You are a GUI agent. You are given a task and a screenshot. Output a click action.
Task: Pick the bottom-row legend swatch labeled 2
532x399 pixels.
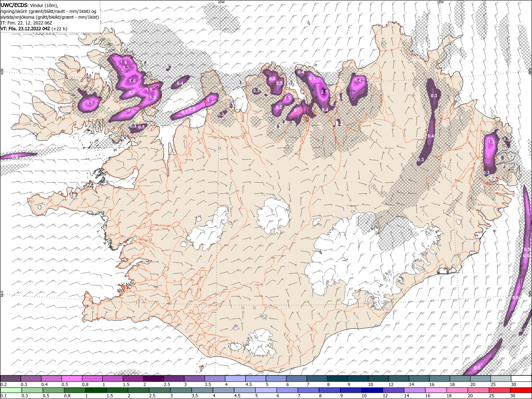pyautogui.click(x=138, y=390)
